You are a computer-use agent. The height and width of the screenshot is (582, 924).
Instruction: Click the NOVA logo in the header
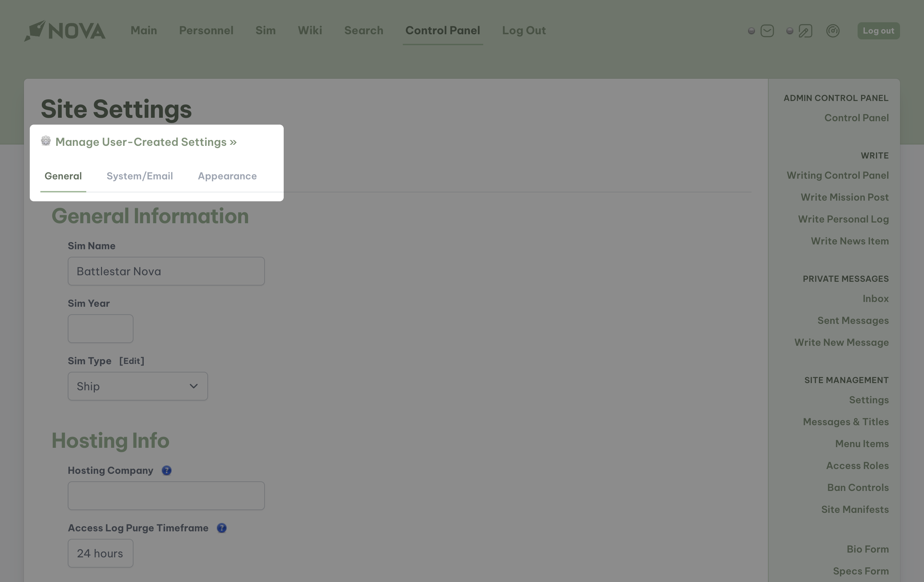pos(65,31)
